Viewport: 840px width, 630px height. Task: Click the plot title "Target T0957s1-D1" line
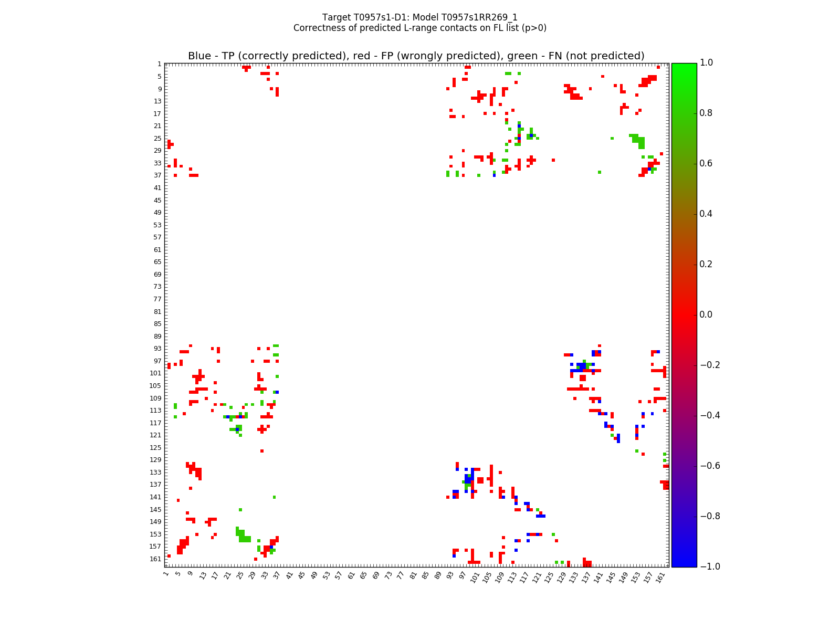(x=419, y=17)
